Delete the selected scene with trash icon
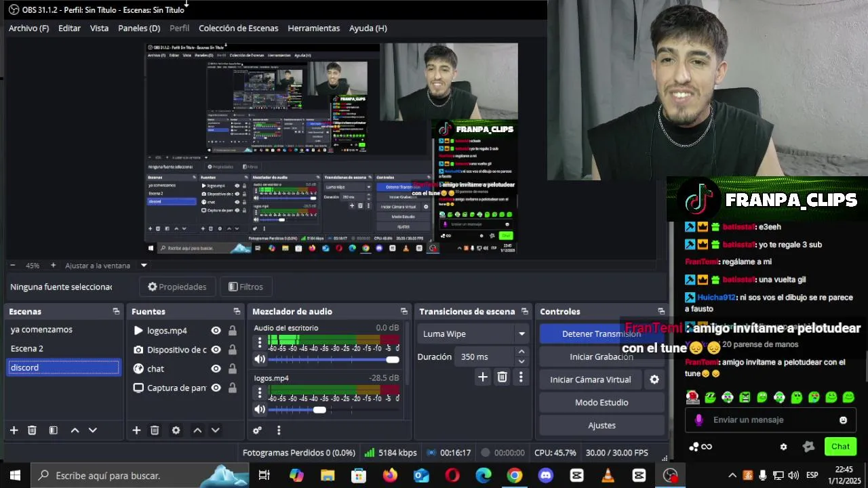The height and width of the screenshot is (488, 868). tap(32, 430)
